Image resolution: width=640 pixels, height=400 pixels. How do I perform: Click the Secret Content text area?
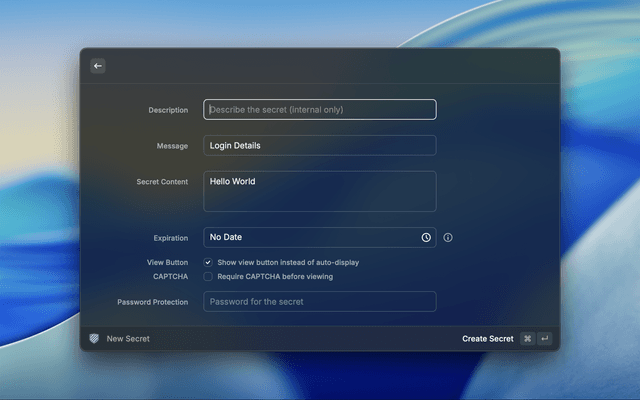point(320,191)
